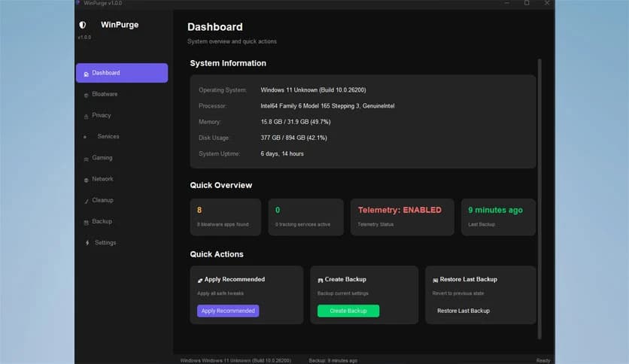Click the Network globe icon
Image resolution: width=629 pixels, height=364 pixels.
click(x=86, y=180)
